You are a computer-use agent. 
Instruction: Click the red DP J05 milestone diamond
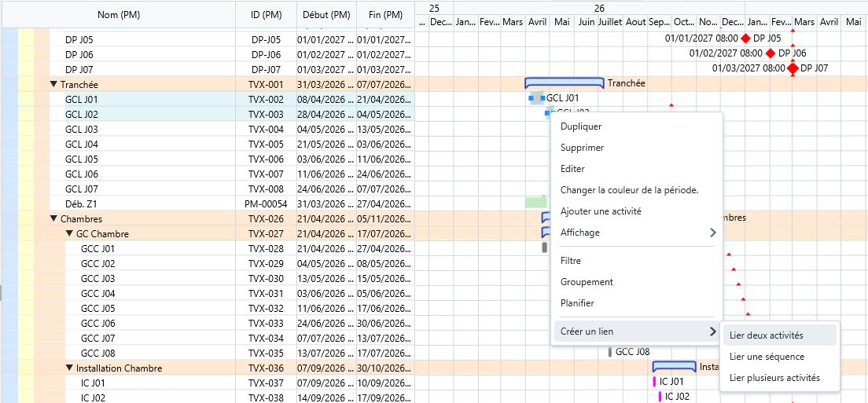(746, 38)
